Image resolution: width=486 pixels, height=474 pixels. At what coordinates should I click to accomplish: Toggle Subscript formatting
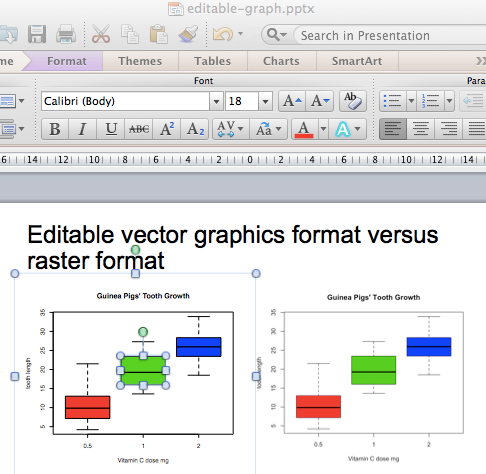pos(195,129)
